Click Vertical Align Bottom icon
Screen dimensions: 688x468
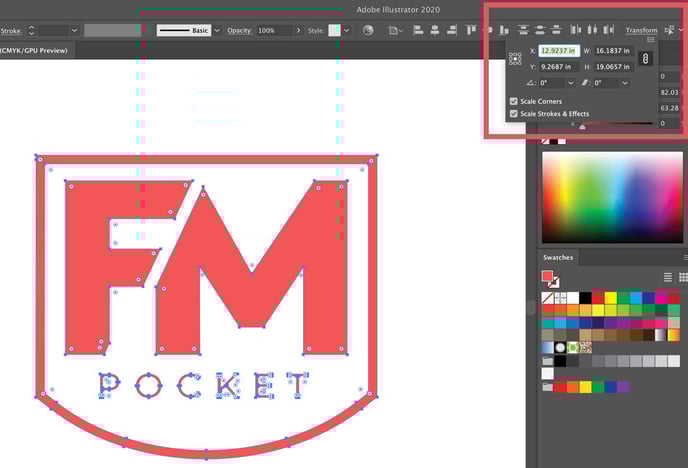(504, 30)
